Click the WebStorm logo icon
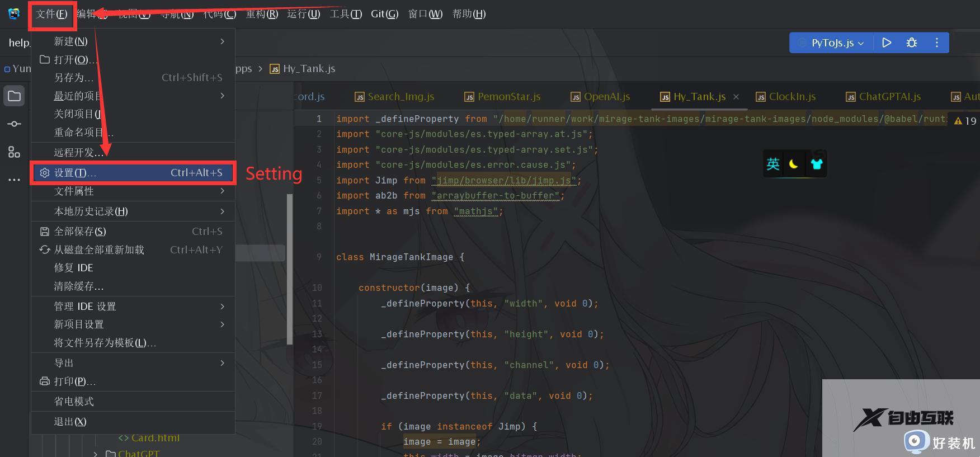980x457 pixels. [x=14, y=13]
